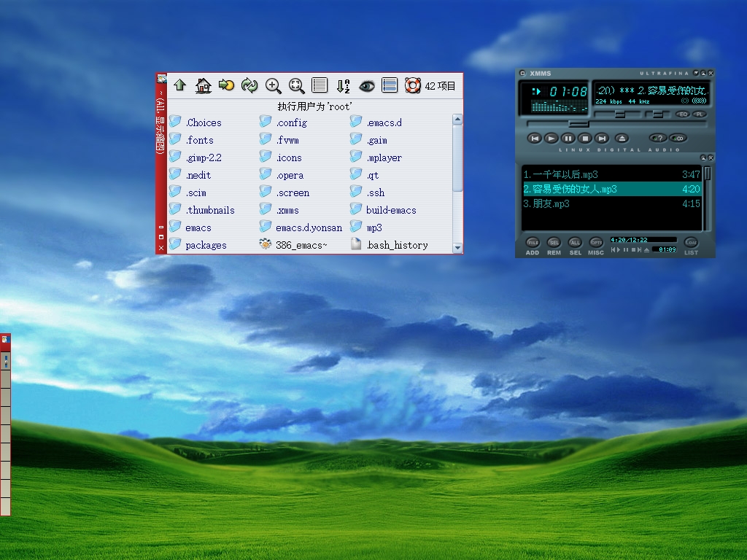This screenshot has height=560, width=747.
Task: Toggle the playlist window shade mode
Action: (703, 157)
